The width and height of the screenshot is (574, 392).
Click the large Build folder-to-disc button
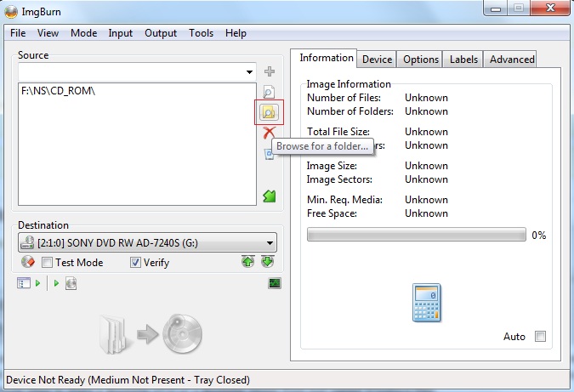(149, 334)
